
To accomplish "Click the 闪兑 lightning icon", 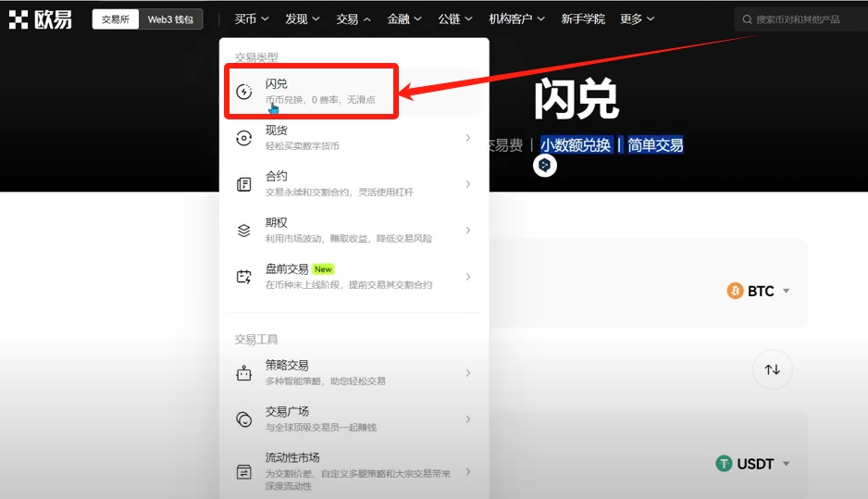I will pyautogui.click(x=244, y=92).
